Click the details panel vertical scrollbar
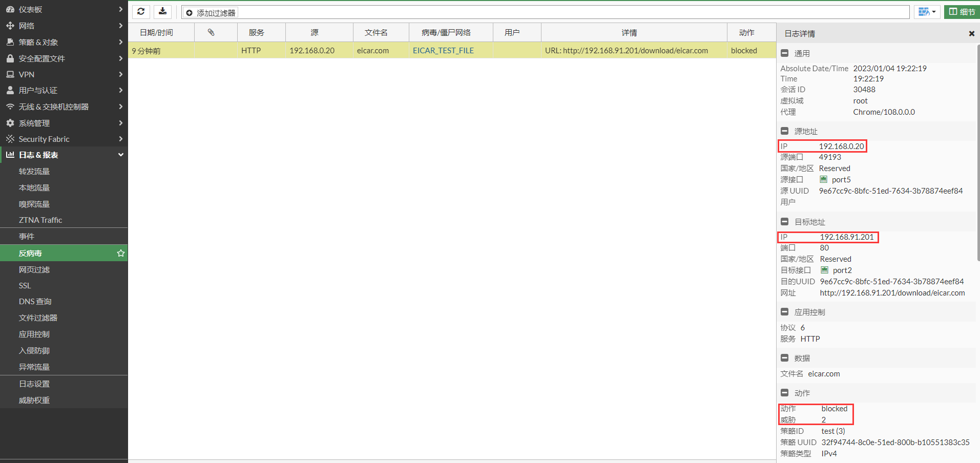The width and height of the screenshot is (980, 463). [978, 154]
